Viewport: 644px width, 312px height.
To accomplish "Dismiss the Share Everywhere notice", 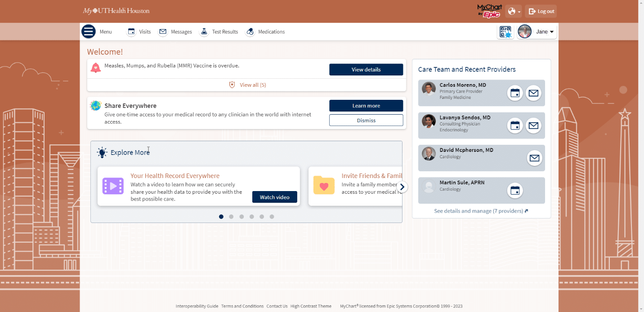I will (x=366, y=120).
